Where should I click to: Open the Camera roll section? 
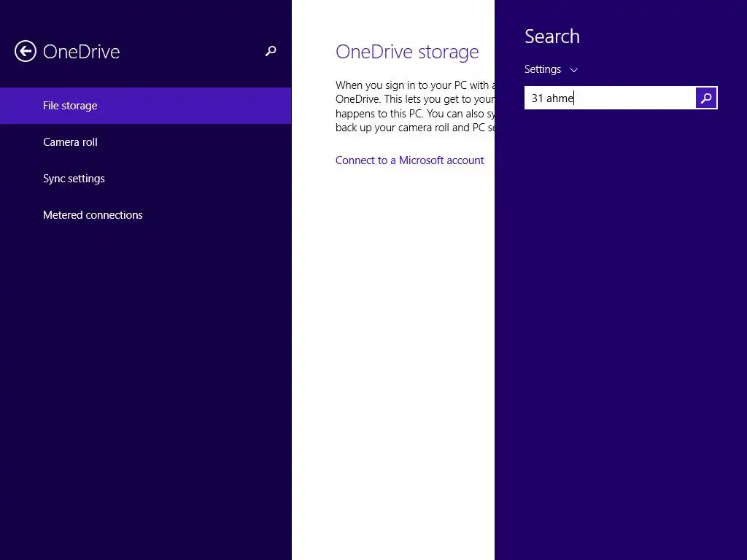pyautogui.click(x=70, y=142)
